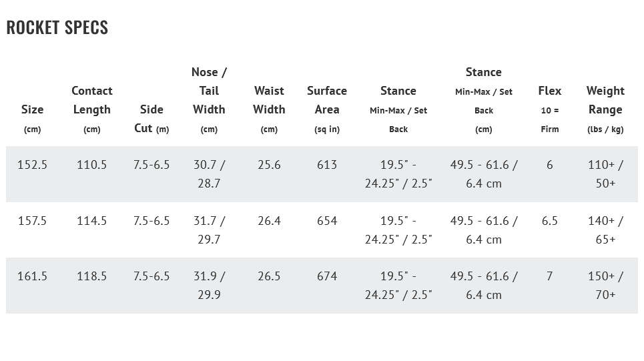This screenshot has width=644, height=361.
Task: Select the Flex column header
Action: click(550, 109)
